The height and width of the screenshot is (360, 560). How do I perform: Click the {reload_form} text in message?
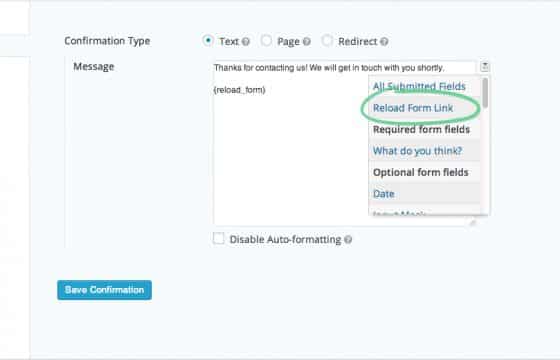[x=239, y=90]
